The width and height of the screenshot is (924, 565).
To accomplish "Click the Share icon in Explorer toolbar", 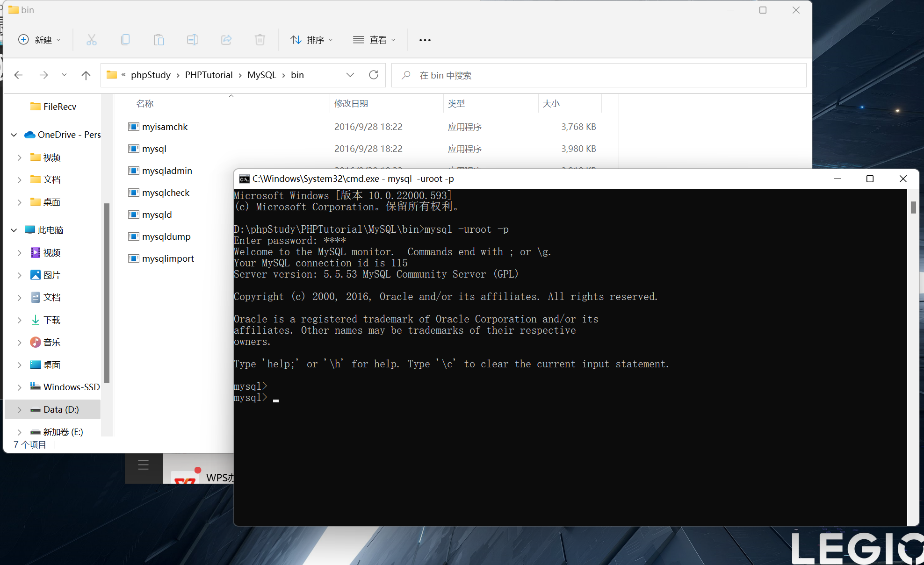I will (x=226, y=40).
